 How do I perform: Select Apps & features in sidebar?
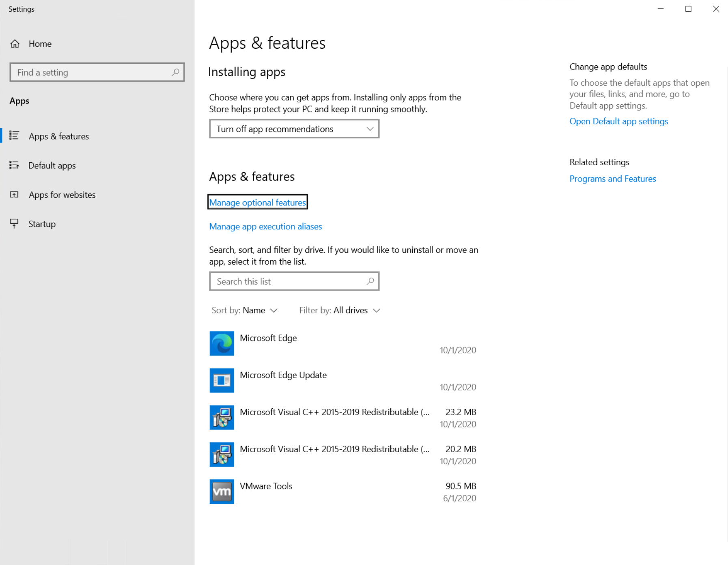click(x=59, y=136)
